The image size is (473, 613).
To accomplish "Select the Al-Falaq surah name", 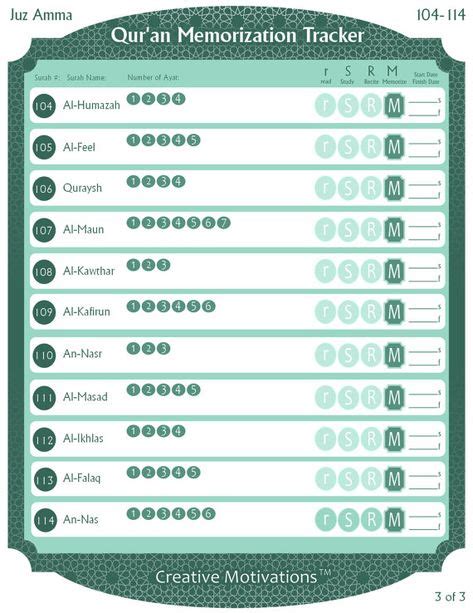I will [82, 478].
